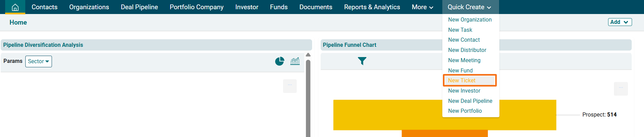Open ellipsis menu in Pipeline Funnel panel
The image size is (644, 137).
(x=621, y=88)
